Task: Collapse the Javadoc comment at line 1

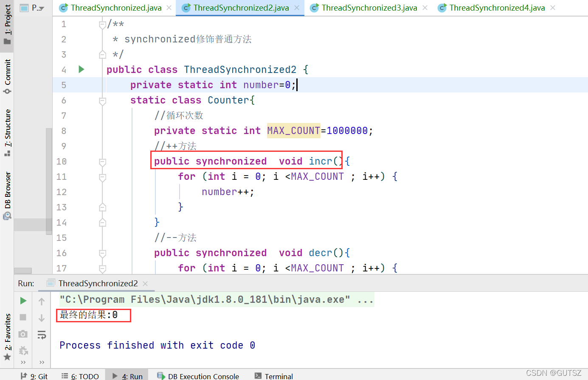Action: (x=102, y=25)
